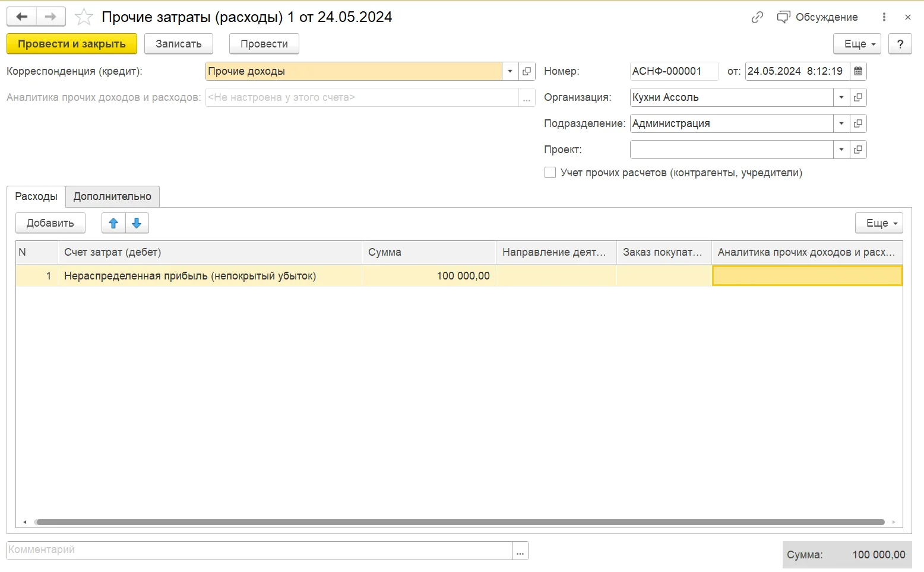Click Провести и закрыть button
This screenshot has width=924, height=572.
pos(72,44)
